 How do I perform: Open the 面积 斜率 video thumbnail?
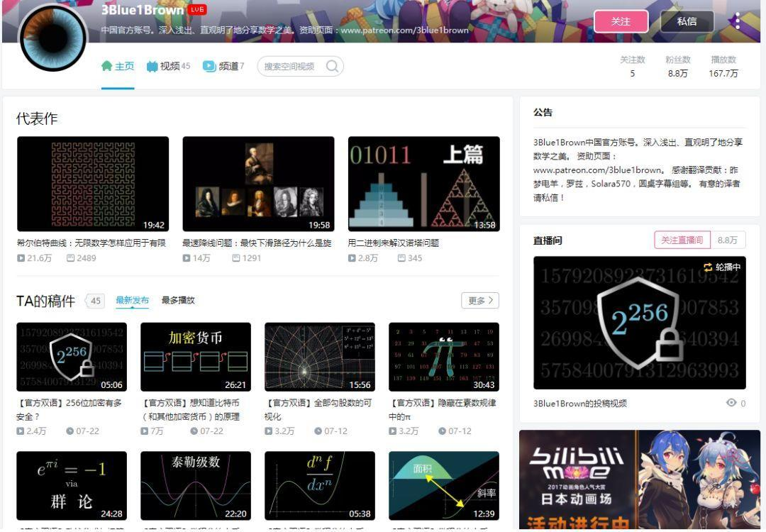[444, 486]
